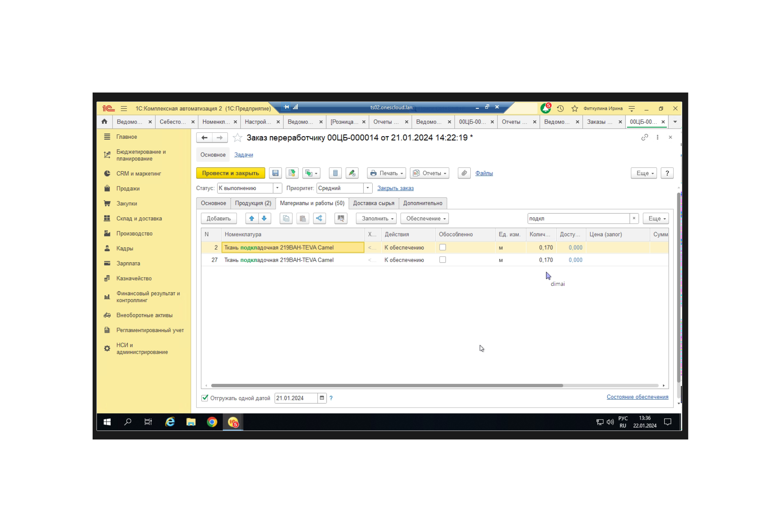Open notifications bell with badge
781x532 pixels.
pos(545,108)
